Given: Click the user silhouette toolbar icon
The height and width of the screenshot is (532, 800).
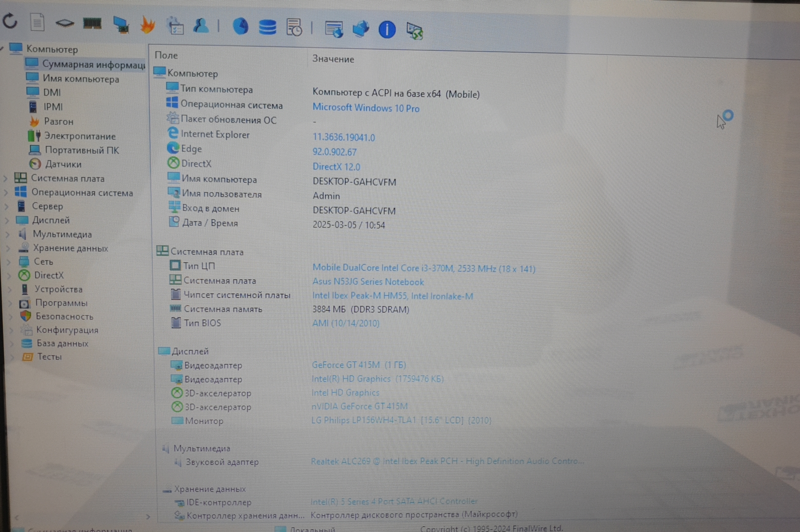Looking at the screenshot, I should pos(200,25).
